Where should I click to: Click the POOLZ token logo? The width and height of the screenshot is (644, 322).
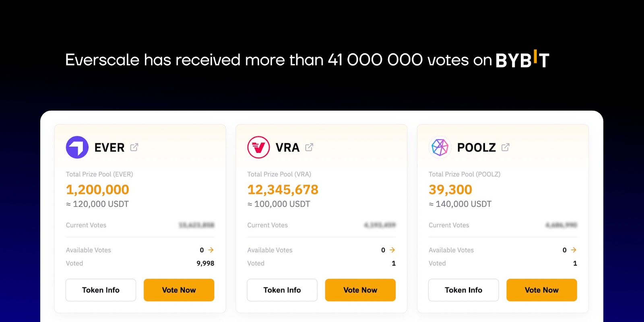click(x=440, y=147)
